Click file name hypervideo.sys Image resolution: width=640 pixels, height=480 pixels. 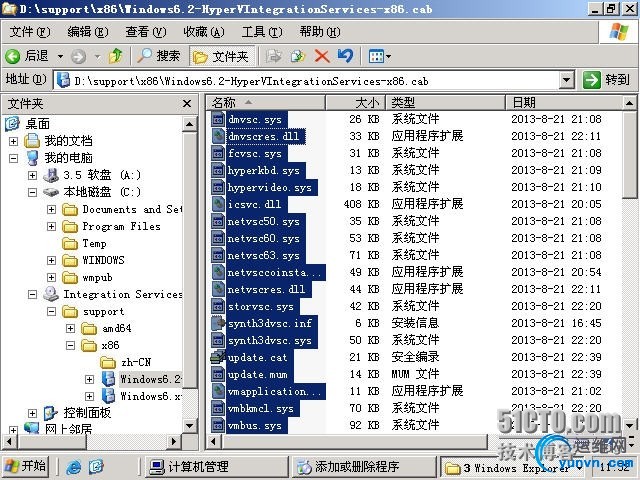(x=270, y=187)
